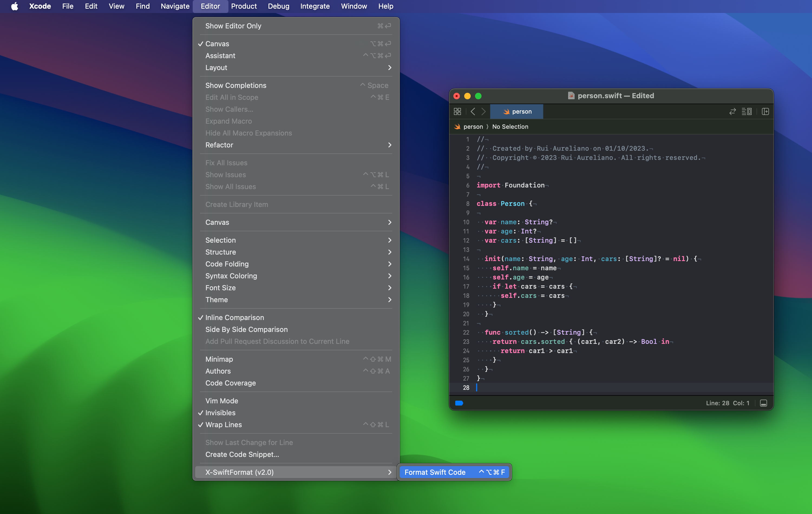This screenshot has width=812, height=514.
Task: Expand the Theme submenu
Action: (x=296, y=300)
